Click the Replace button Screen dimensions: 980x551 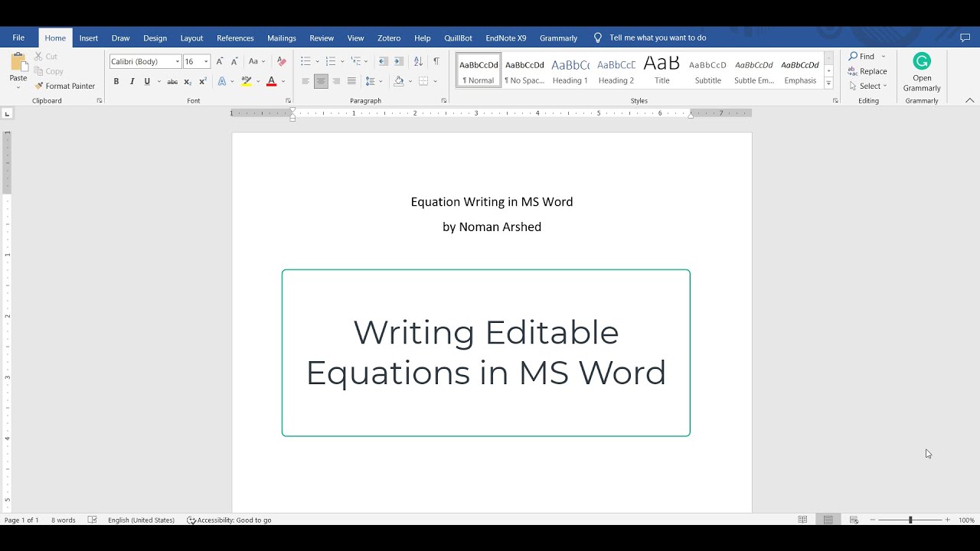867,71
